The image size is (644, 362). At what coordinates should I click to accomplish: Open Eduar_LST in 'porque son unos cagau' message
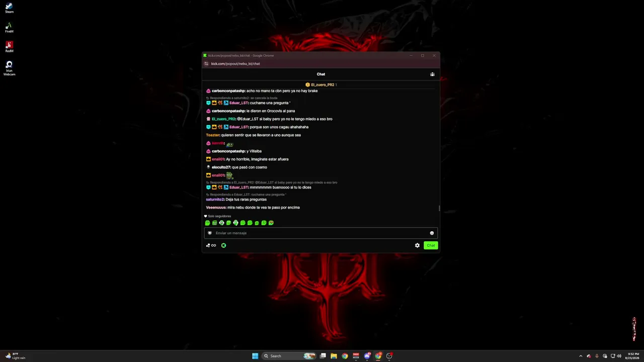238,127
